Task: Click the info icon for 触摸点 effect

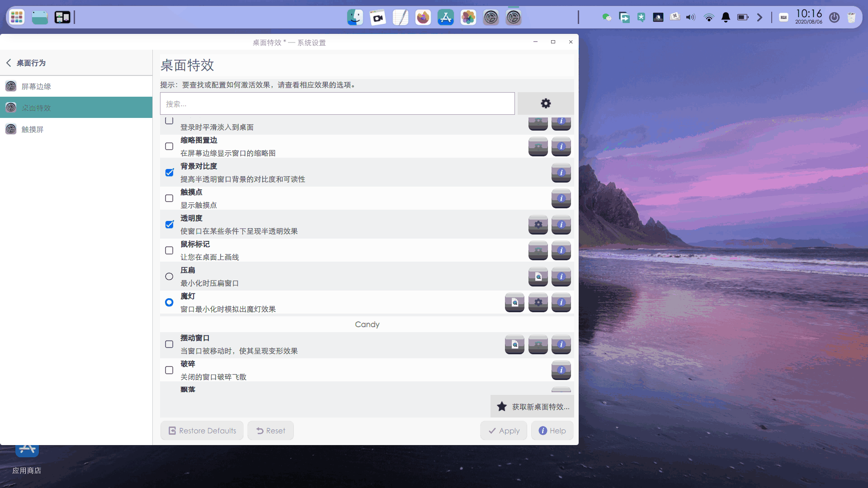Action: click(561, 198)
